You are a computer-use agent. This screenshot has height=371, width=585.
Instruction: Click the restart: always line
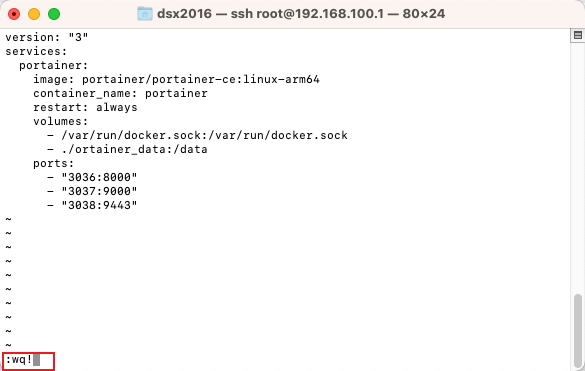(85, 107)
